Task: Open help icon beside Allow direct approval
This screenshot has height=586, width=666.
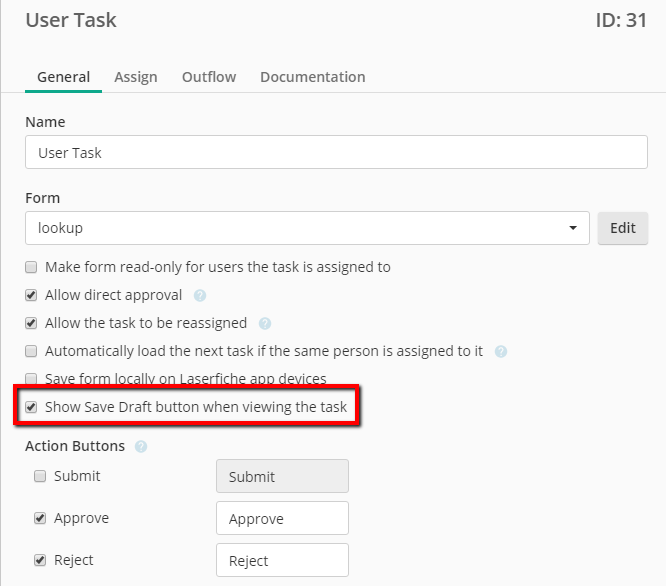Action: click(x=200, y=295)
